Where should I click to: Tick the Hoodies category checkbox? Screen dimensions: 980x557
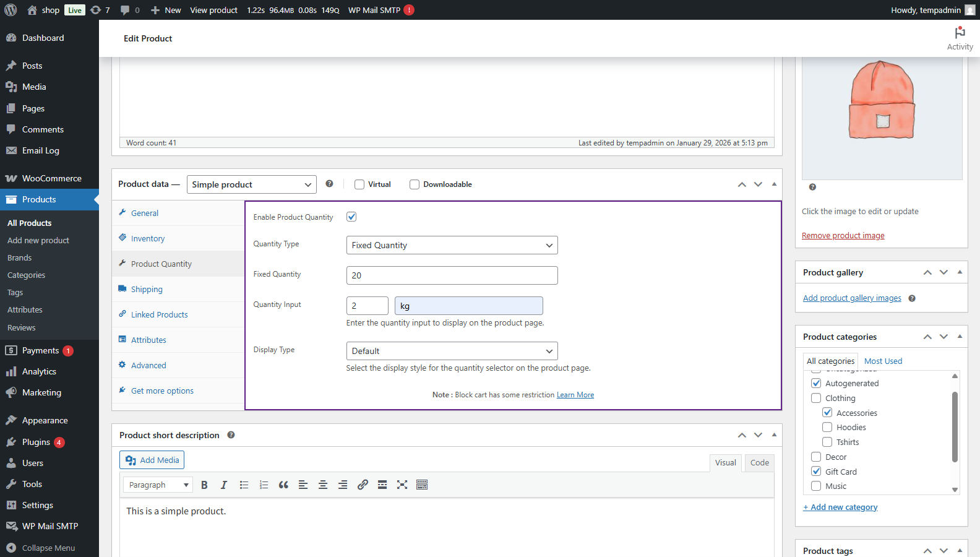pyautogui.click(x=827, y=427)
